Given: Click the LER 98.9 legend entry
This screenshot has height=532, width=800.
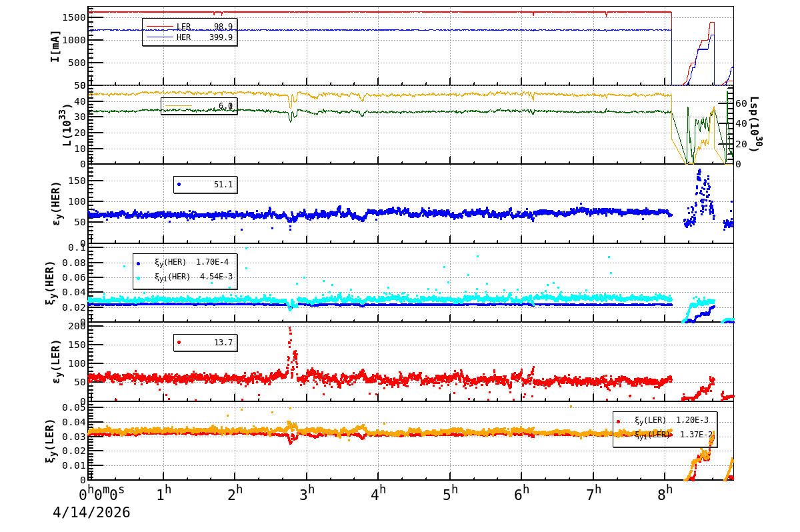Looking at the screenshot, I should point(189,27).
